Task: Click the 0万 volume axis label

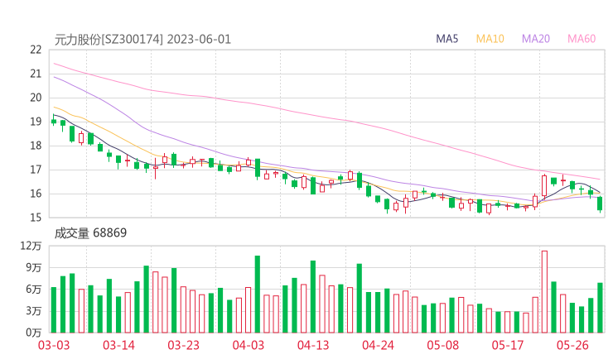Action: 34,333
